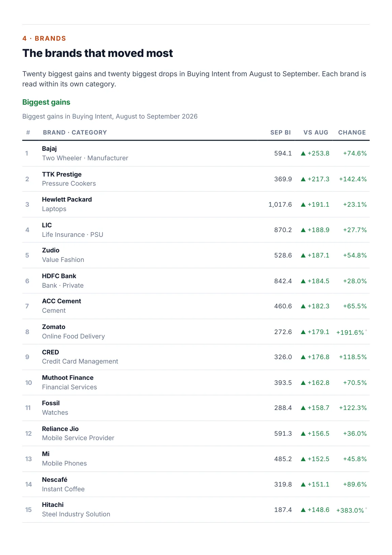Click the green up triangle in Fossil row
This screenshot has height=555, width=392.
[303, 408]
